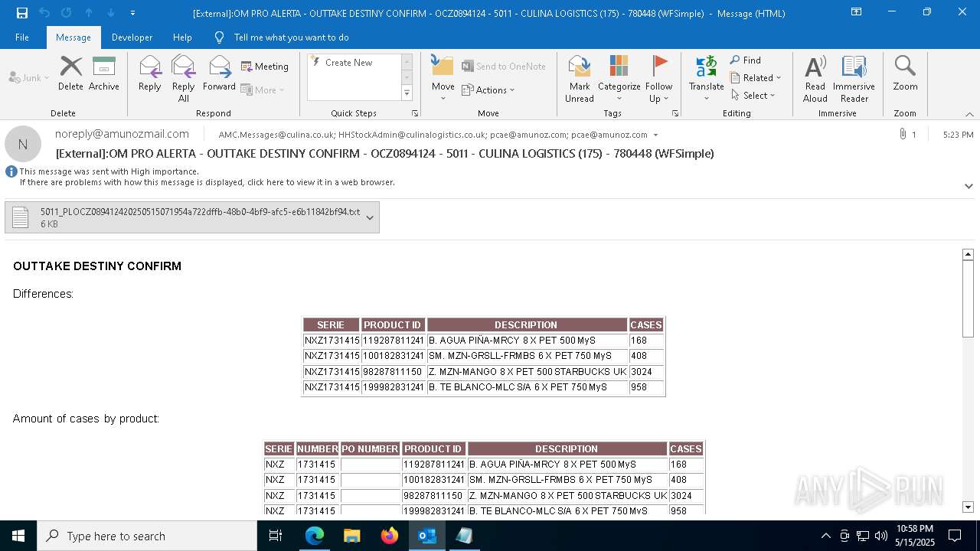Screen dimensions: 980x551
Task: Open the Select dropdown
Action: coord(753,95)
